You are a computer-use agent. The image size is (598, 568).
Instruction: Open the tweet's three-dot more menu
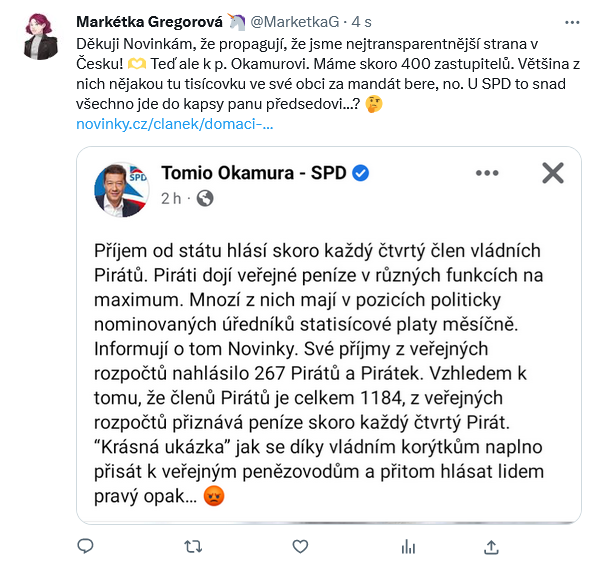click(x=572, y=23)
